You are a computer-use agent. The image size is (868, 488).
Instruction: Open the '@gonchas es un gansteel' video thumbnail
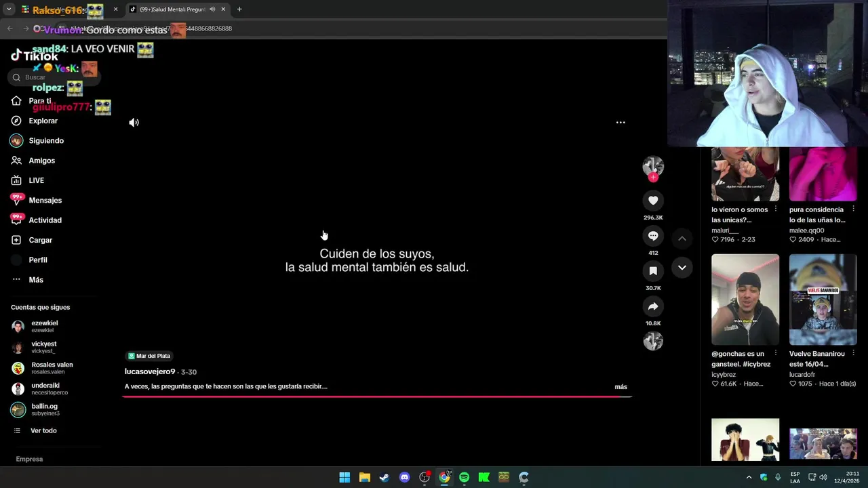[x=745, y=300]
